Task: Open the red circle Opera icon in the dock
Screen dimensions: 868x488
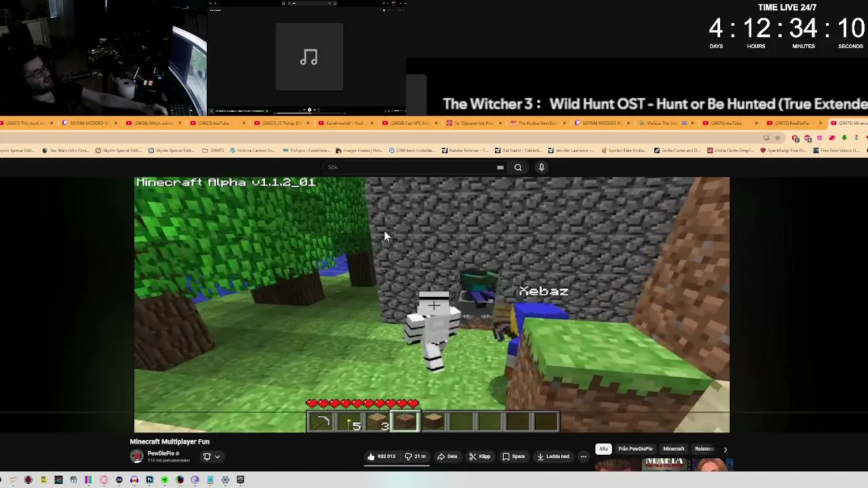Action: point(104,480)
